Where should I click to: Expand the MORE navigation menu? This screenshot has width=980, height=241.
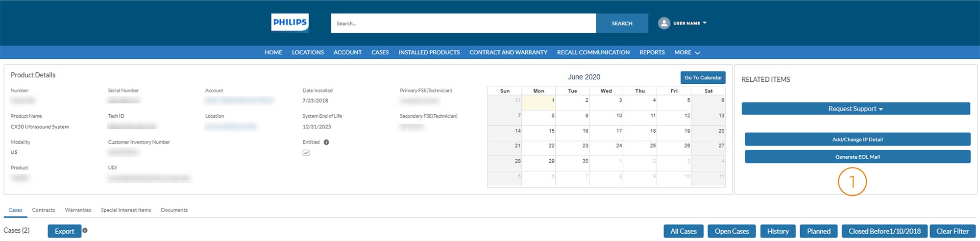click(x=686, y=52)
